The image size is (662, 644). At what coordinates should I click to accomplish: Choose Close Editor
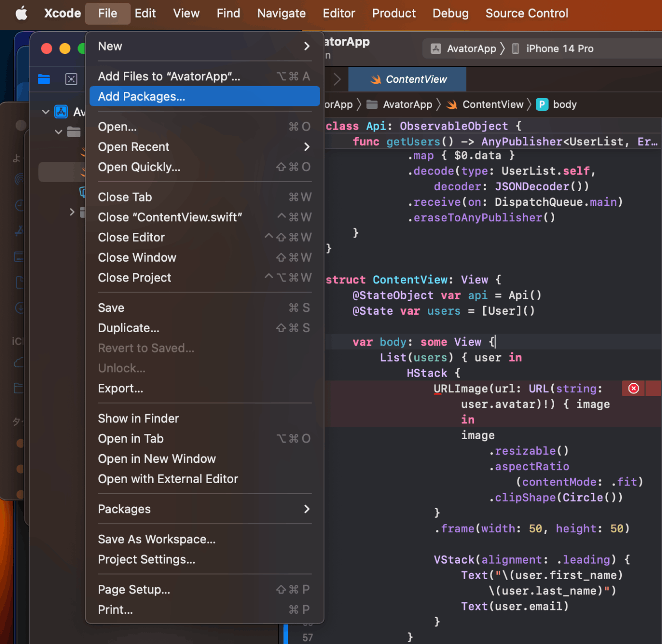click(204, 237)
